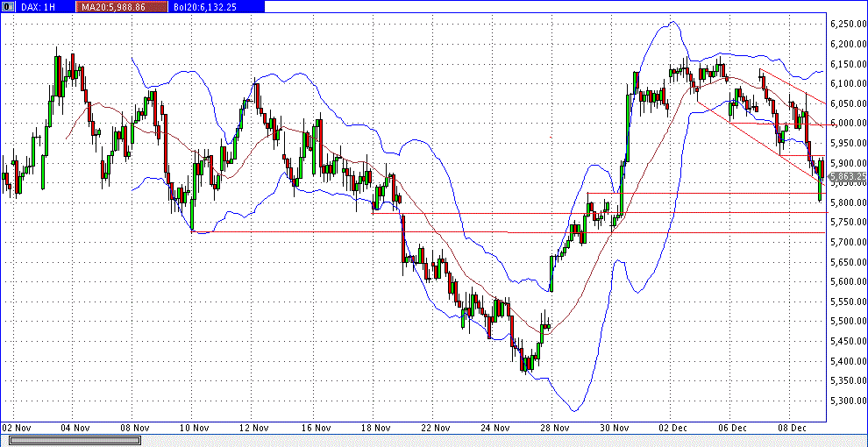Click the 5,400.00 price axis label
868x447 pixels.
pyautogui.click(x=849, y=361)
